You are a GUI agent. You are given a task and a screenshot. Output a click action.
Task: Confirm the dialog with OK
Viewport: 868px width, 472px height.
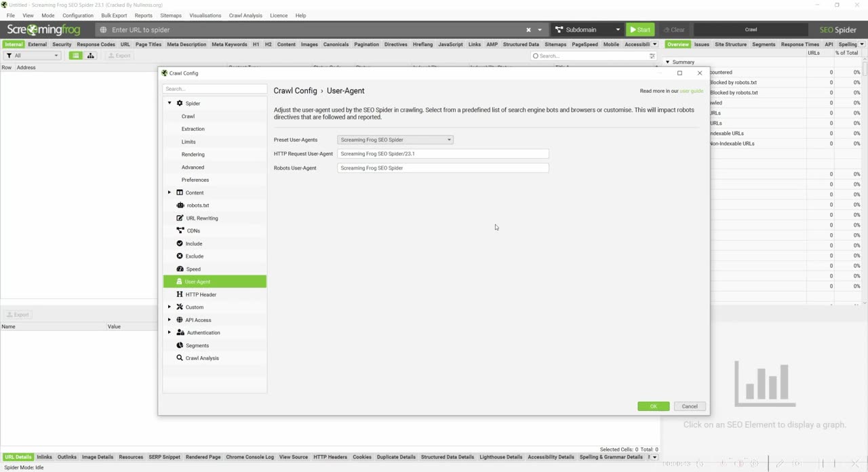(654, 406)
